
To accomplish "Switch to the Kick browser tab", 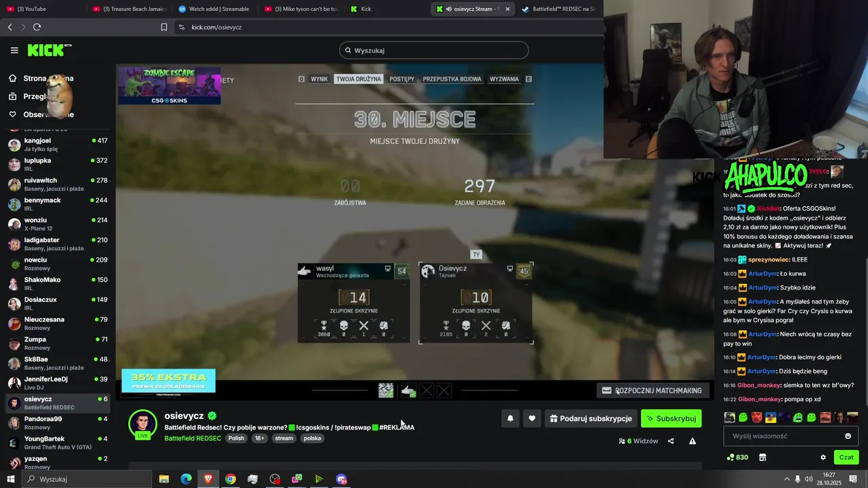I will point(387,9).
